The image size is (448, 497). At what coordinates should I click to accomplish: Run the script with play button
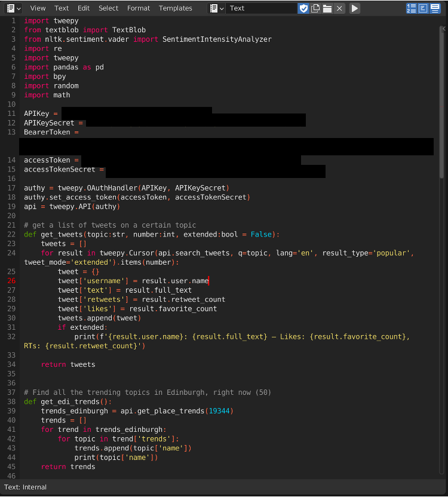355,8
